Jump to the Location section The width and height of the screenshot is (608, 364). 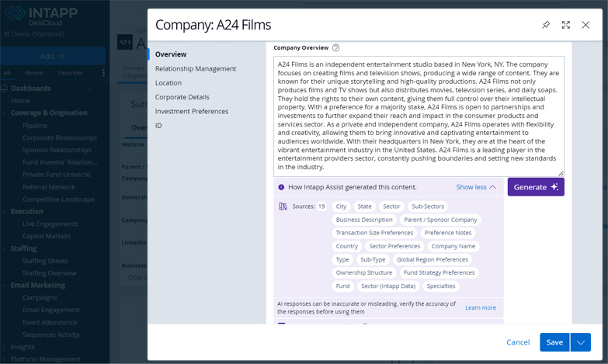pos(169,83)
